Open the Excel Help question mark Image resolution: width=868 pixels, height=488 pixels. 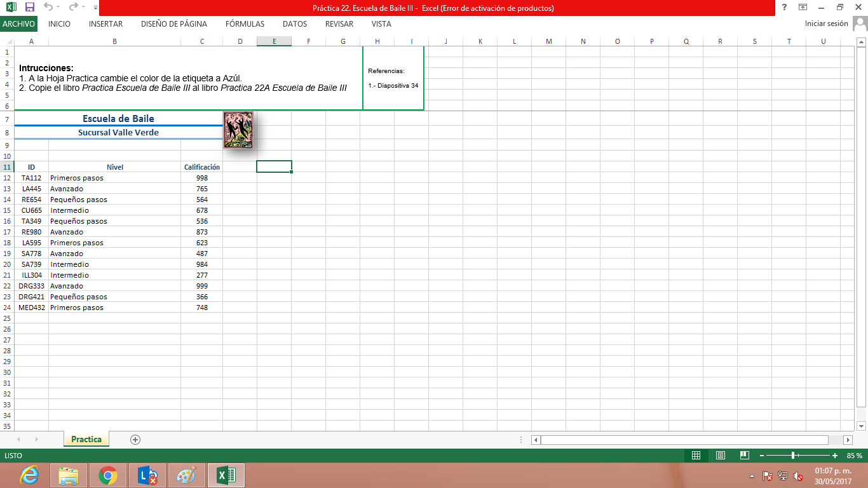(785, 8)
